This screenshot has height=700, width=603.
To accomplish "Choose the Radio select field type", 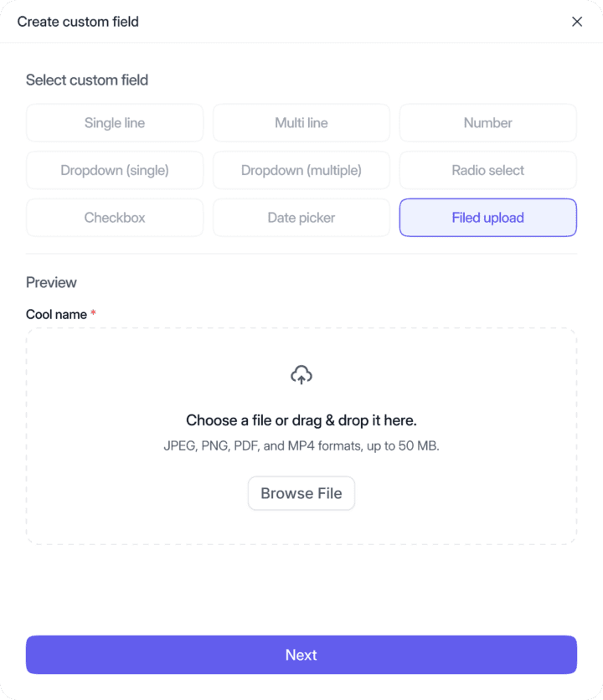I will pyautogui.click(x=487, y=170).
